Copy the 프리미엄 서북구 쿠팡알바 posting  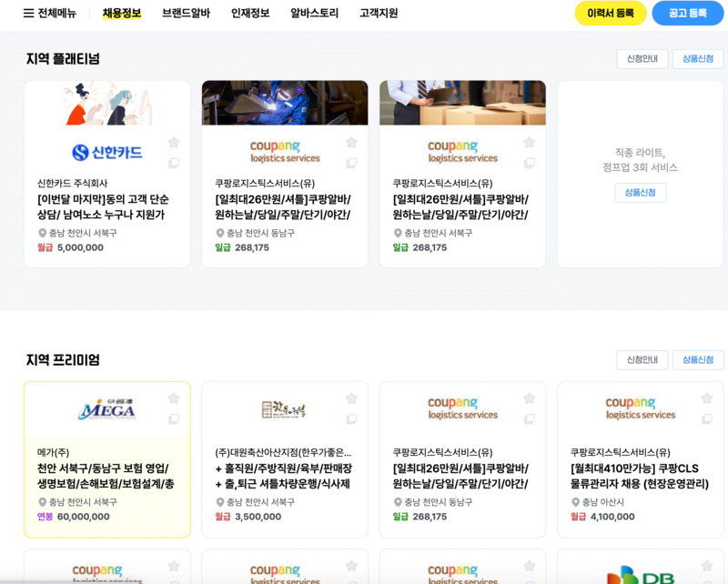(x=529, y=418)
